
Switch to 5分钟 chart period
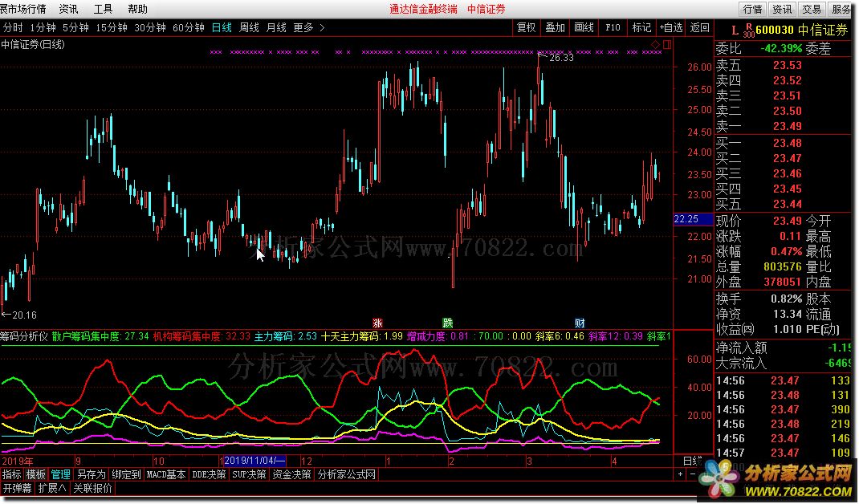pyautogui.click(x=75, y=27)
